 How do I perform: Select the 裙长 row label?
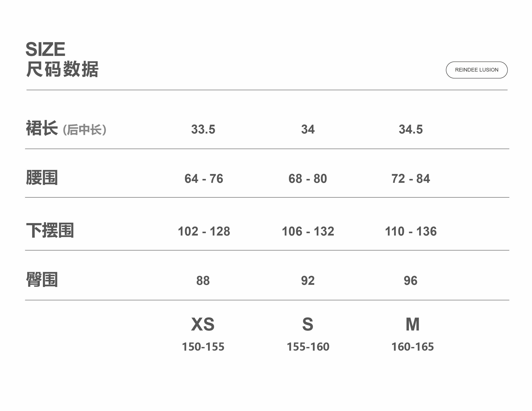point(42,128)
